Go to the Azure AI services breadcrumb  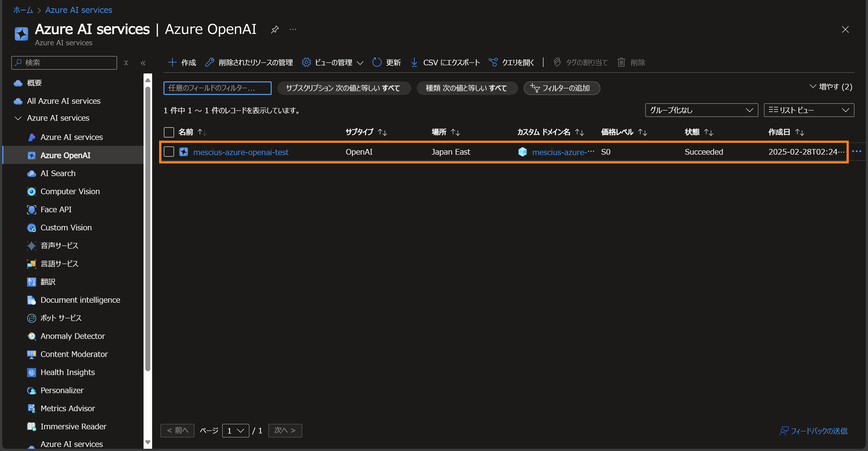[x=79, y=10]
